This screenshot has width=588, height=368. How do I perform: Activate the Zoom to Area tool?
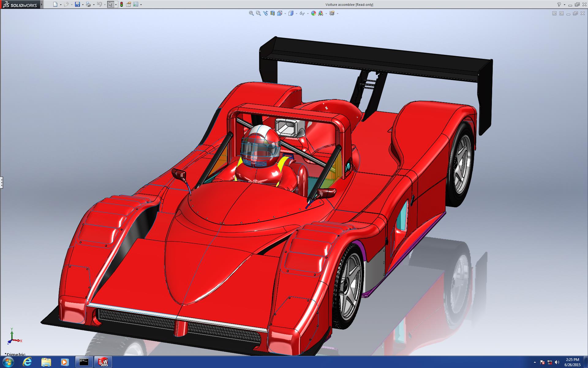pyautogui.click(x=258, y=13)
